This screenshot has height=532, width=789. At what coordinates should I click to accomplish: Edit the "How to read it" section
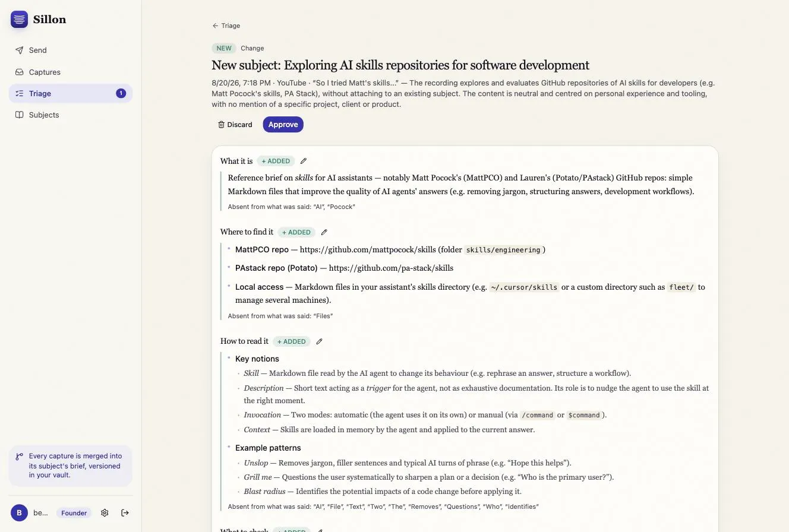pyautogui.click(x=319, y=341)
